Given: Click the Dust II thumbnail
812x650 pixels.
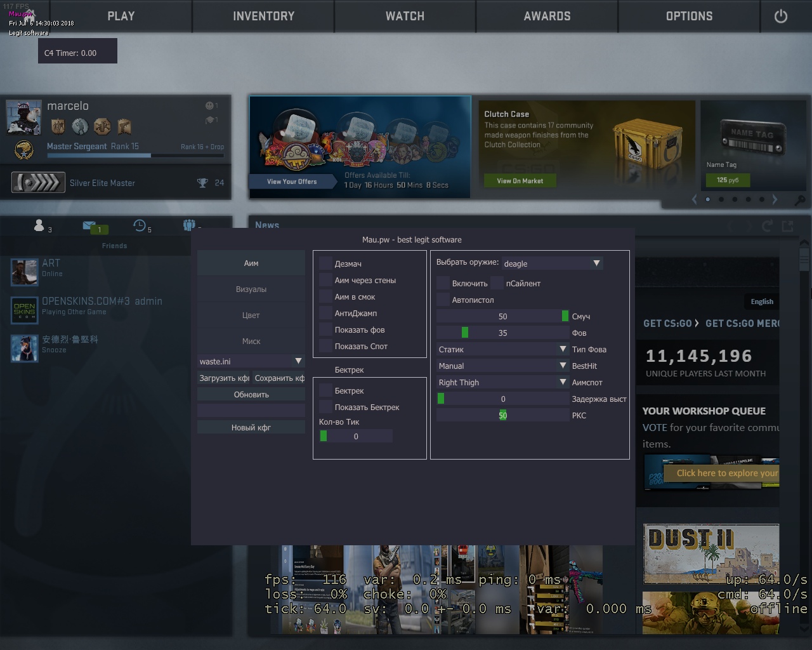Looking at the screenshot, I should point(710,554).
